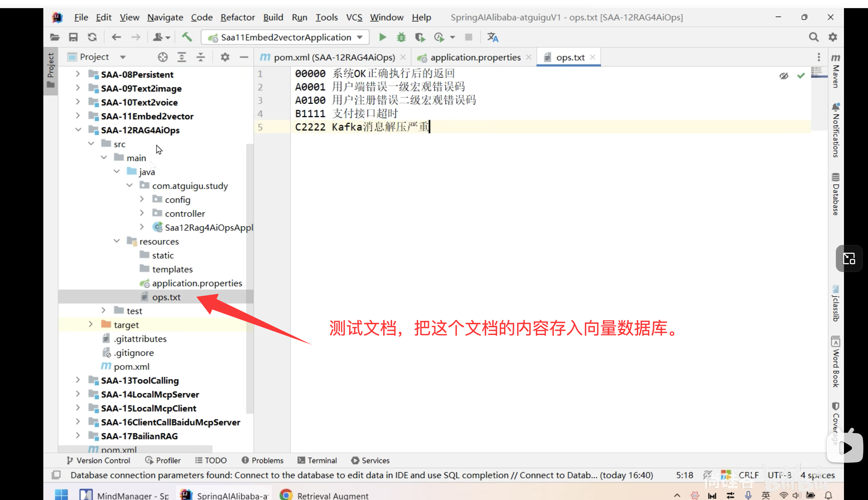Toggle reader mode eye icon in editor

pyautogui.click(x=784, y=76)
